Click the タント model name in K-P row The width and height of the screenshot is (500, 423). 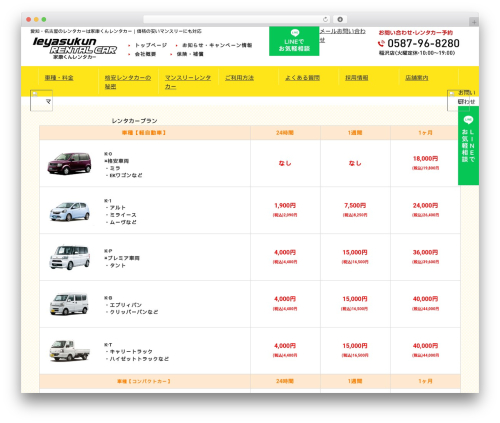click(x=118, y=265)
